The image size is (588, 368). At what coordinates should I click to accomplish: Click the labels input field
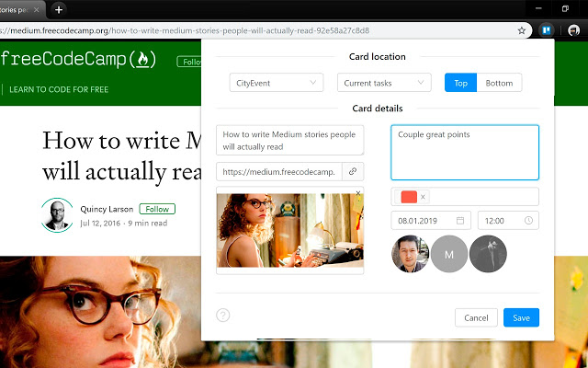pyautogui.click(x=465, y=196)
